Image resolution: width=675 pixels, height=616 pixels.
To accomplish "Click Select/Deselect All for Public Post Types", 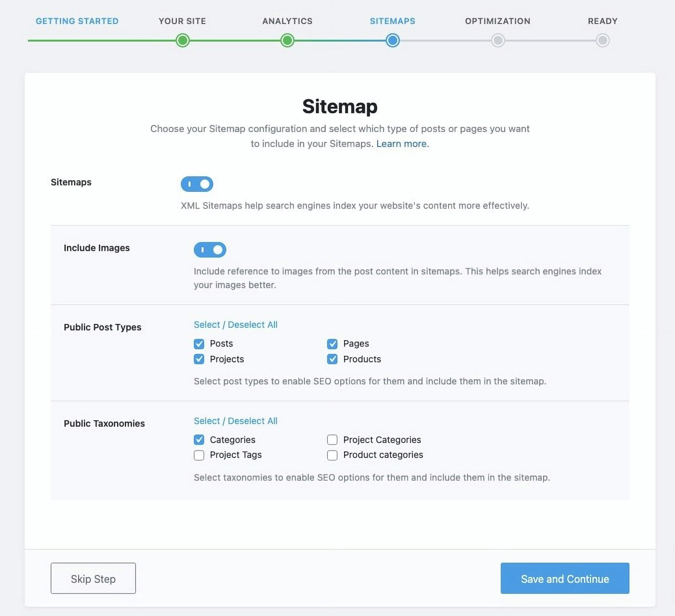I will click(235, 325).
